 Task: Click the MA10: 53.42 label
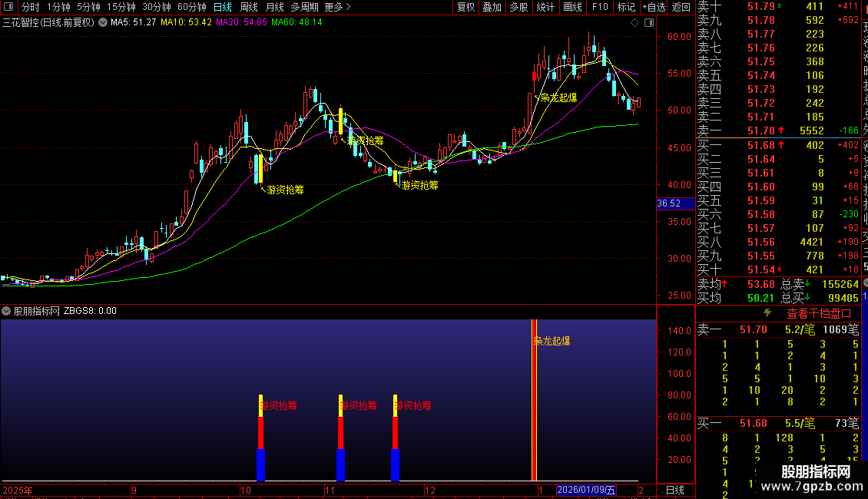click(x=186, y=23)
